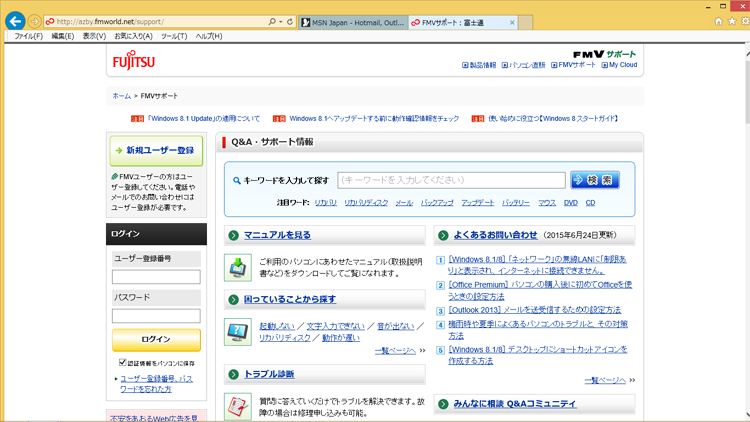Open the お気に入り(A) menu
Viewport: 750px width, 422px height.
coord(133,36)
